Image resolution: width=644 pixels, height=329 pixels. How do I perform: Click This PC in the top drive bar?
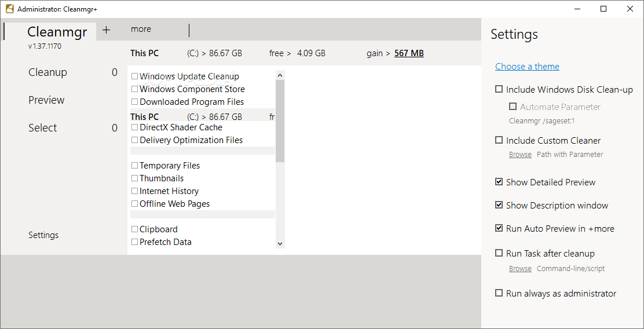[x=144, y=53]
